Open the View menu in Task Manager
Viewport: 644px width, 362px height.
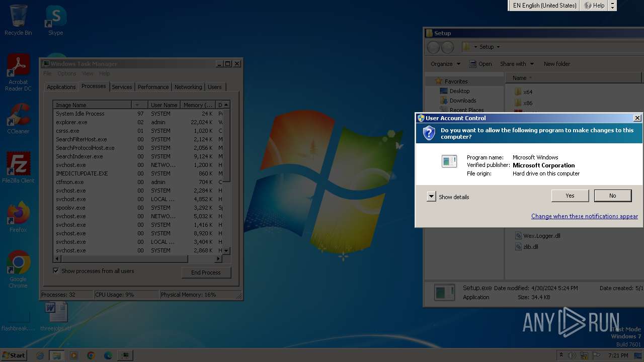click(x=88, y=73)
